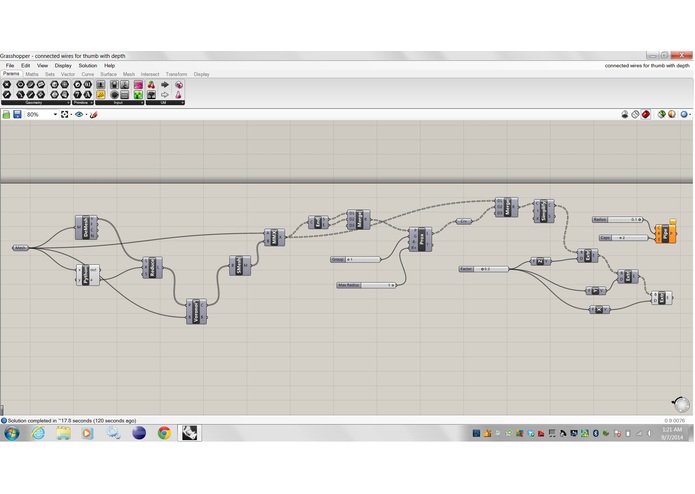This screenshot has width=695, height=494.
Task: Click the sketch brush icon
Action: [94, 115]
